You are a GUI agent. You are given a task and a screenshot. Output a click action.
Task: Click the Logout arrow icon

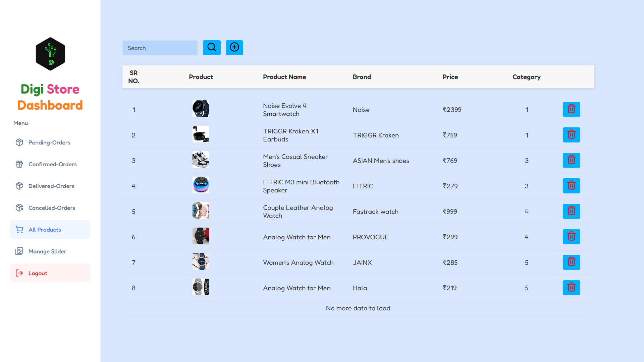(19, 273)
